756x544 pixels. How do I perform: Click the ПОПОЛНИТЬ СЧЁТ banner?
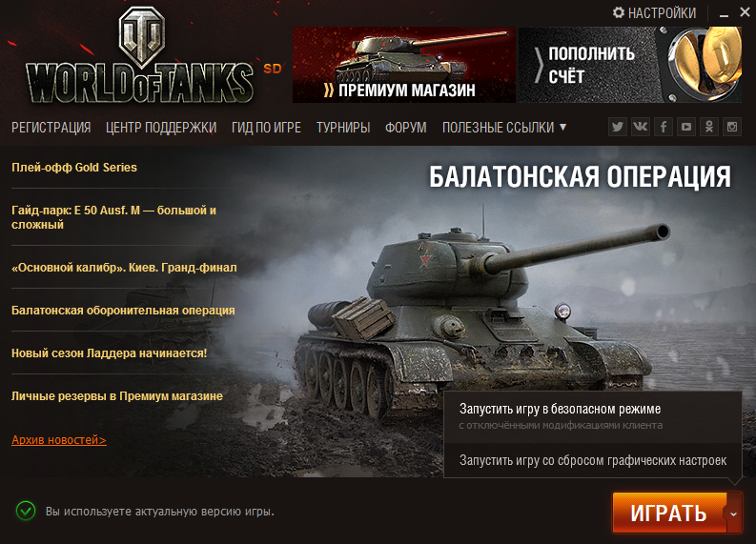click(630, 65)
